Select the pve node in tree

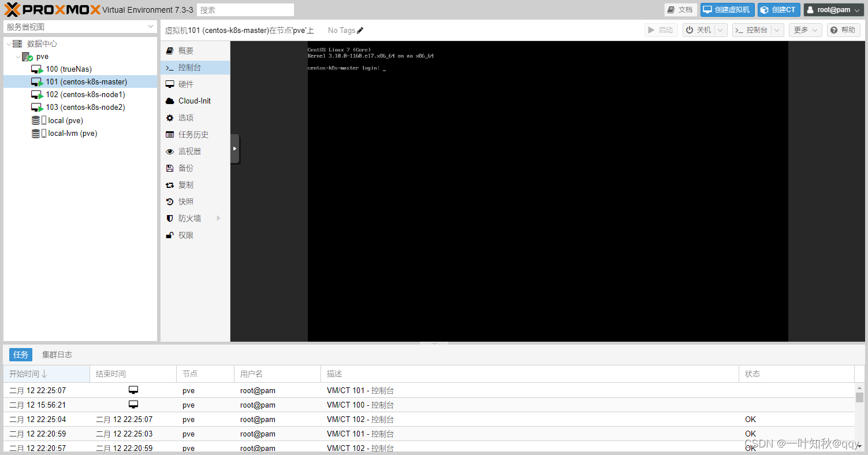pyautogui.click(x=42, y=57)
